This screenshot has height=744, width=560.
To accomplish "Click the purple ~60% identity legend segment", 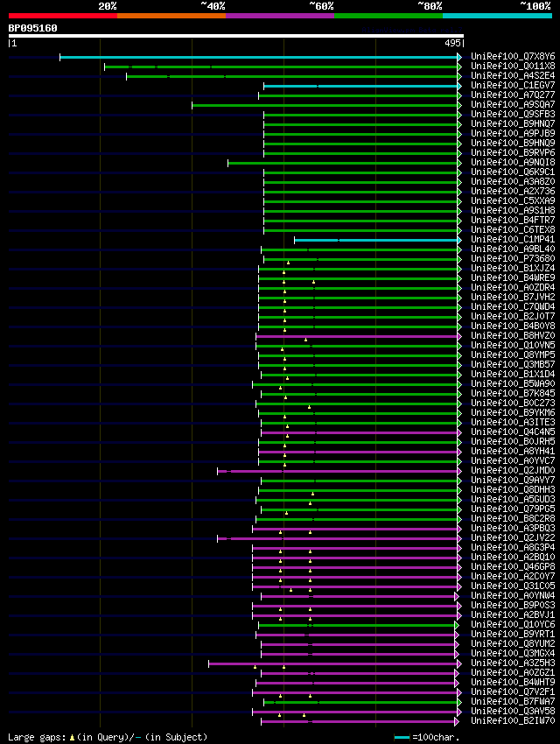I will click(280, 16).
